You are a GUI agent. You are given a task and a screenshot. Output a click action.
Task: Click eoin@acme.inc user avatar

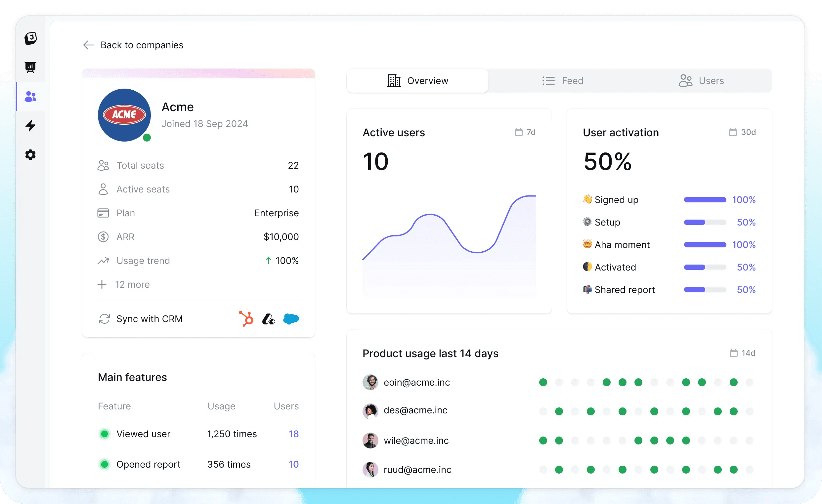point(370,382)
